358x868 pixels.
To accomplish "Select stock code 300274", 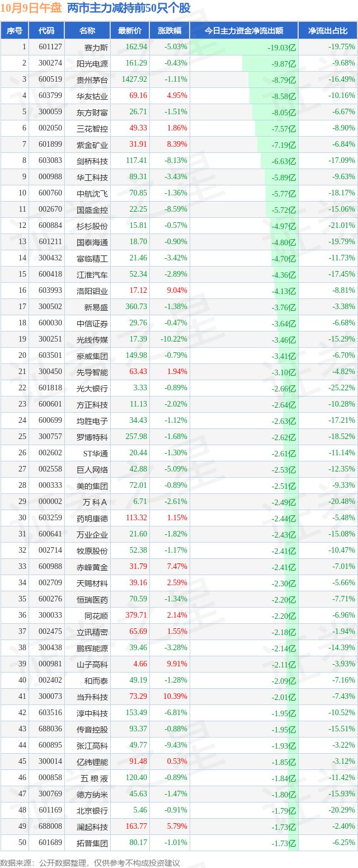I will click(x=50, y=63).
